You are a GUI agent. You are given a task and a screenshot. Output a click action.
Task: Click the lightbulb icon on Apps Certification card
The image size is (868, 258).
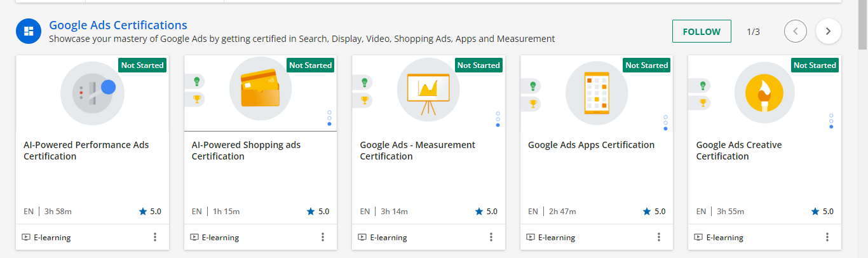pyautogui.click(x=533, y=85)
